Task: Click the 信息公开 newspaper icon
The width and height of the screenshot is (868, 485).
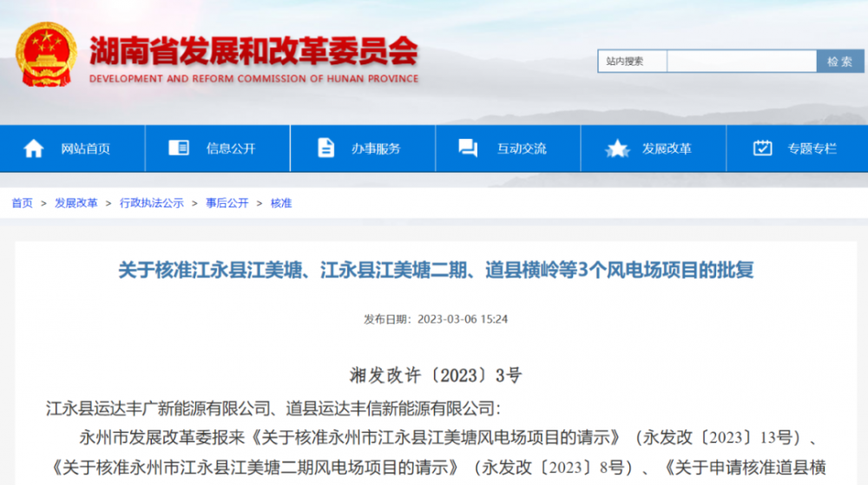Action: 178,147
